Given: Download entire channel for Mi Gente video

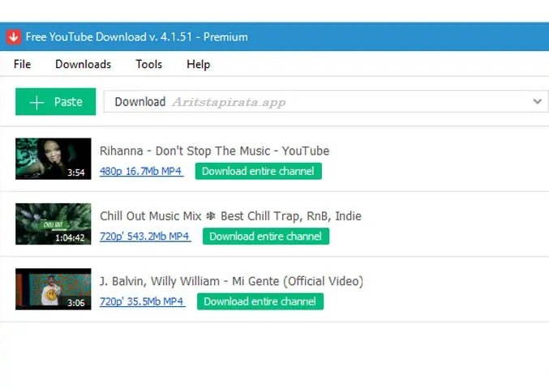Looking at the screenshot, I should (259, 301).
